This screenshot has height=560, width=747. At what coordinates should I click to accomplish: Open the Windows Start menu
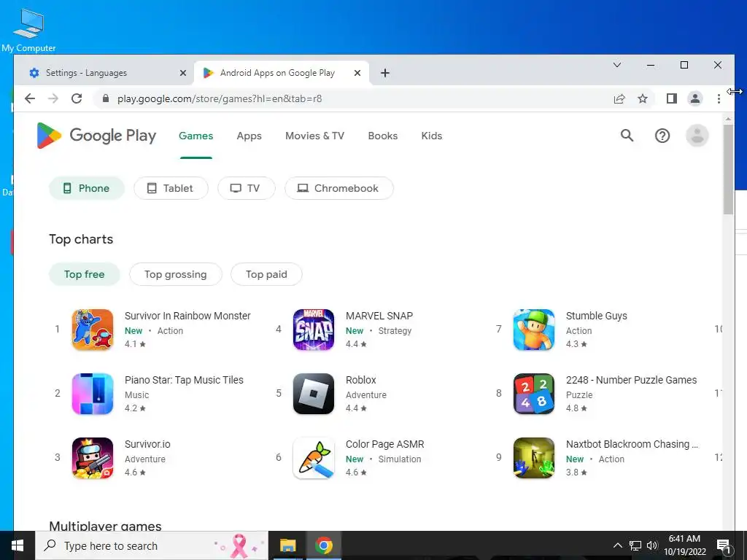point(18,545)
